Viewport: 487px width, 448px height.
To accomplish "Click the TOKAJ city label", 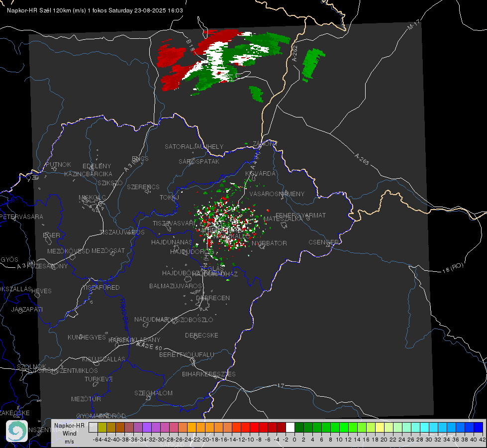I will (x=169, y=198).
